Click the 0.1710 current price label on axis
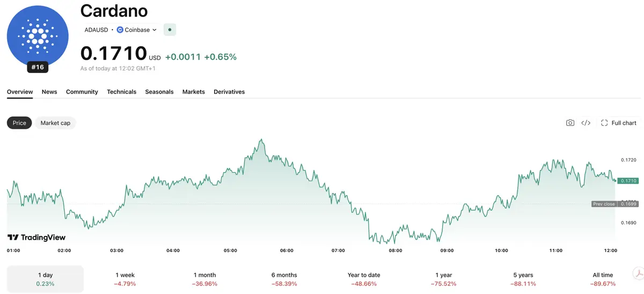The image size is (644, 294). (628, 181)
